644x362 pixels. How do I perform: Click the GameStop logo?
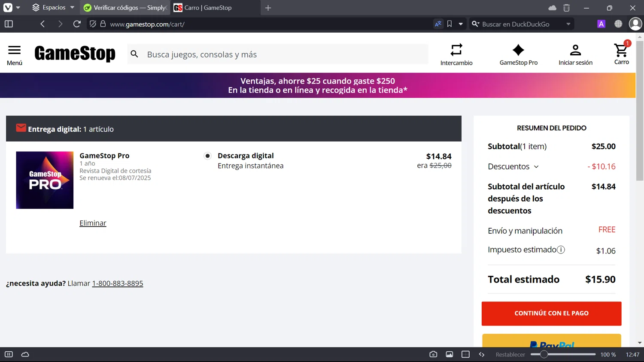click(x=75, y=54)
